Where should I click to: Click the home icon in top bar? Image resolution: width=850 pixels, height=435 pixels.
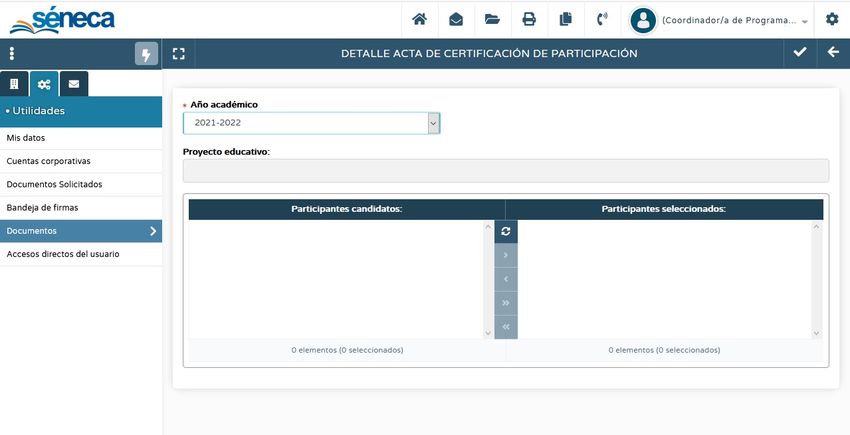[x=419, y=19]
